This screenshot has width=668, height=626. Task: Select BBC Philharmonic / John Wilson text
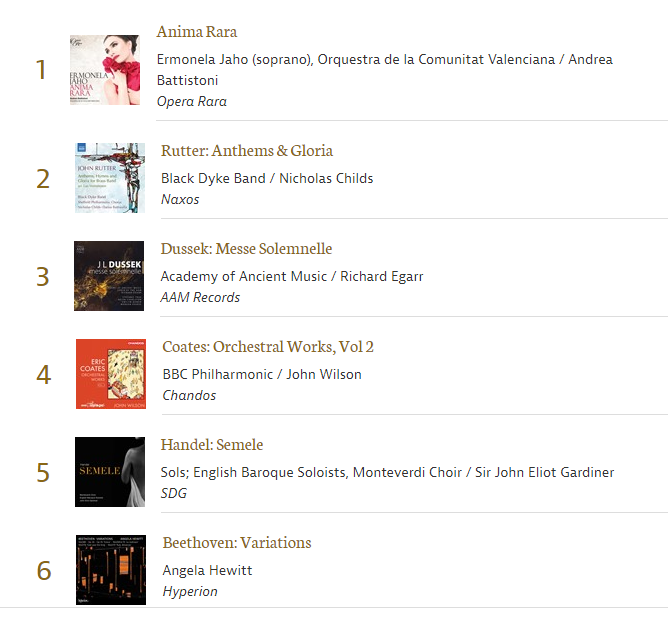[x=262, y=374]
